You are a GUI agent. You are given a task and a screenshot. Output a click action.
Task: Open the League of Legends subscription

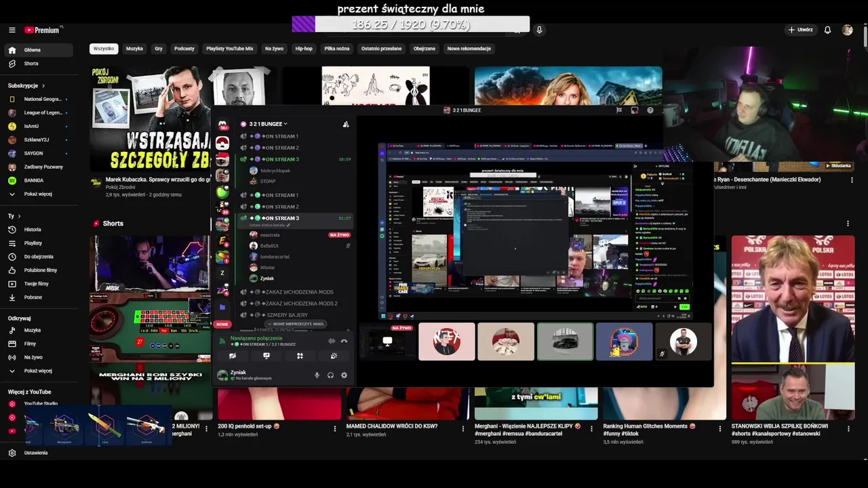click(x=40, y=113)
